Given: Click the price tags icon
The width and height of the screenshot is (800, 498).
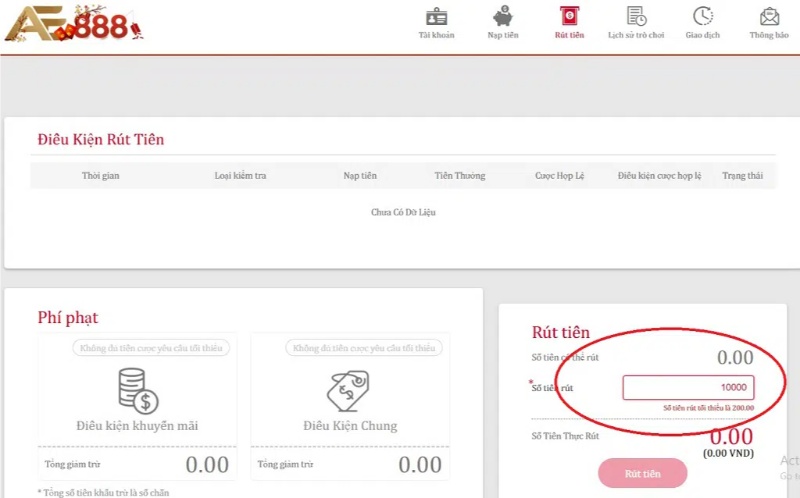Looking at the screenshot, I should (x=350, y=390).
